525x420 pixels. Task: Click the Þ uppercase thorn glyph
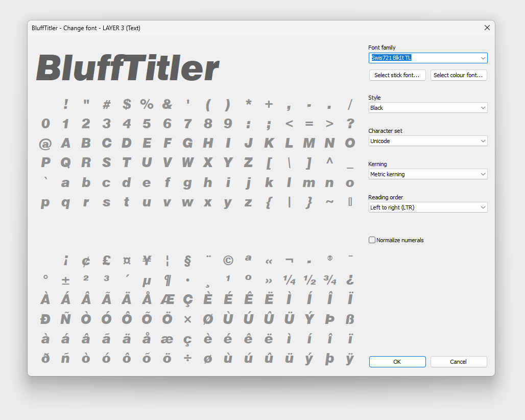[330, 319]
